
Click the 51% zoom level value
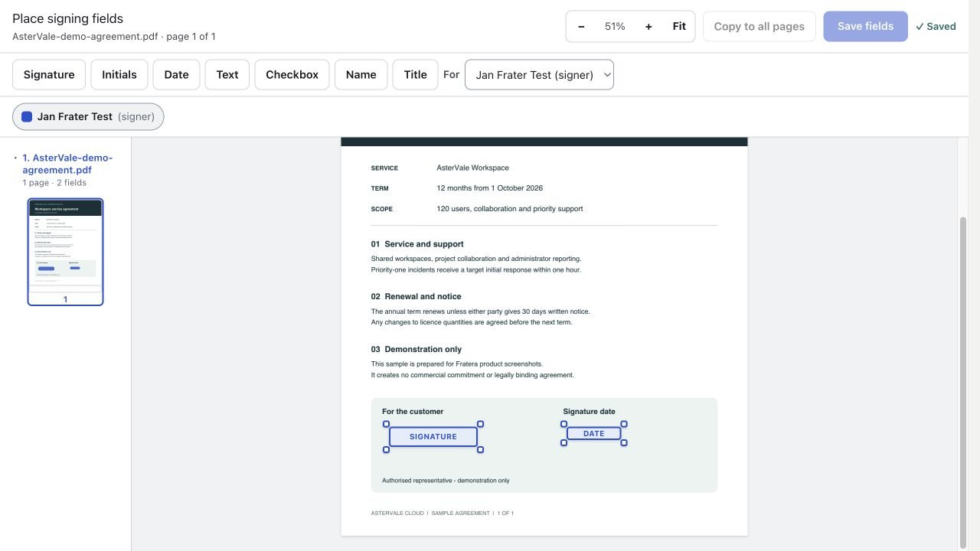(615, 27)
